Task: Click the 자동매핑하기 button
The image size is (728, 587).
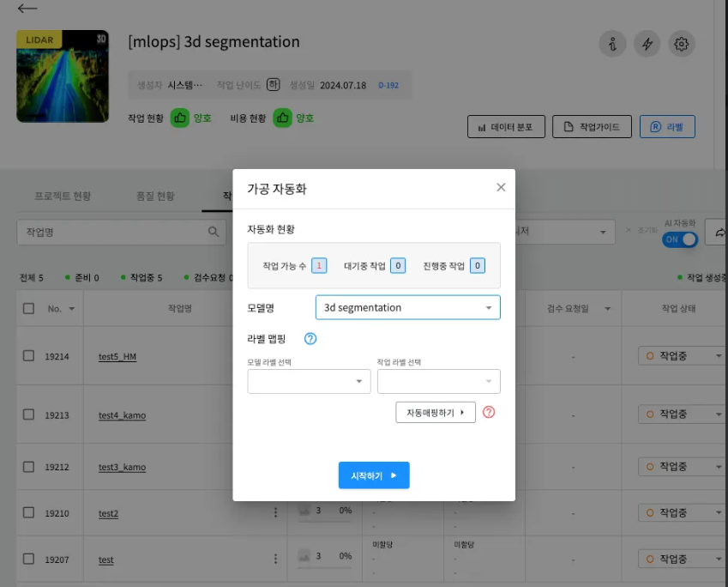Action: (x=435, y=412)
